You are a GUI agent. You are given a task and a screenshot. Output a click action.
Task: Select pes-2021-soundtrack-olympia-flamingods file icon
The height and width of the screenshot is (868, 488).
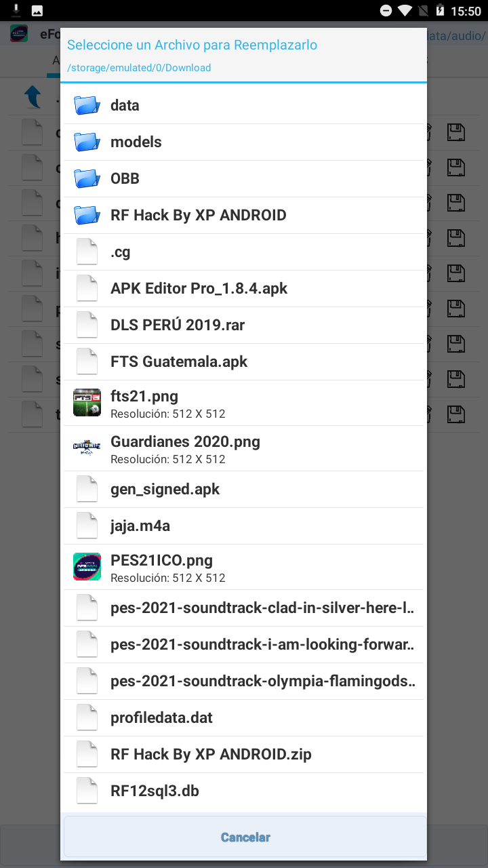point(87,681)
